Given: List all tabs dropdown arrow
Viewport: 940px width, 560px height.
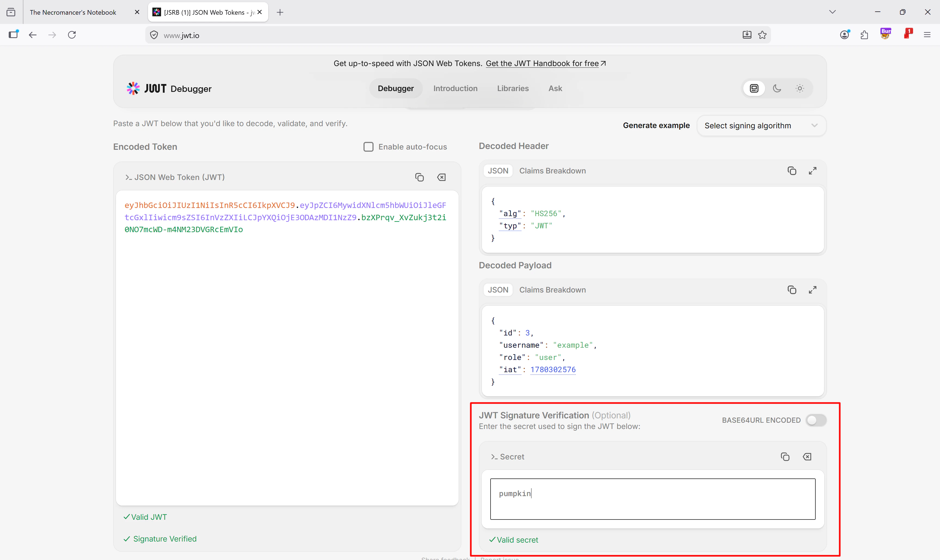Looking at the screenshot, I should tap(832, 12).
